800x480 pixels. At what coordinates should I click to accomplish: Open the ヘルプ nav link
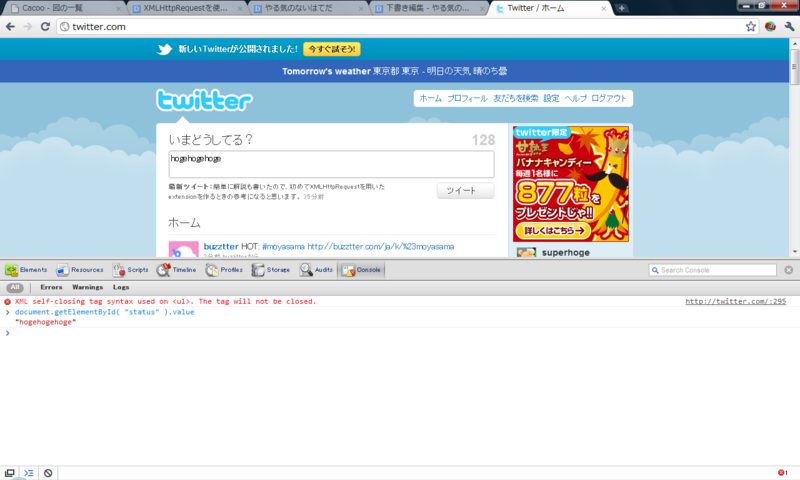click(x=576, y=98)
